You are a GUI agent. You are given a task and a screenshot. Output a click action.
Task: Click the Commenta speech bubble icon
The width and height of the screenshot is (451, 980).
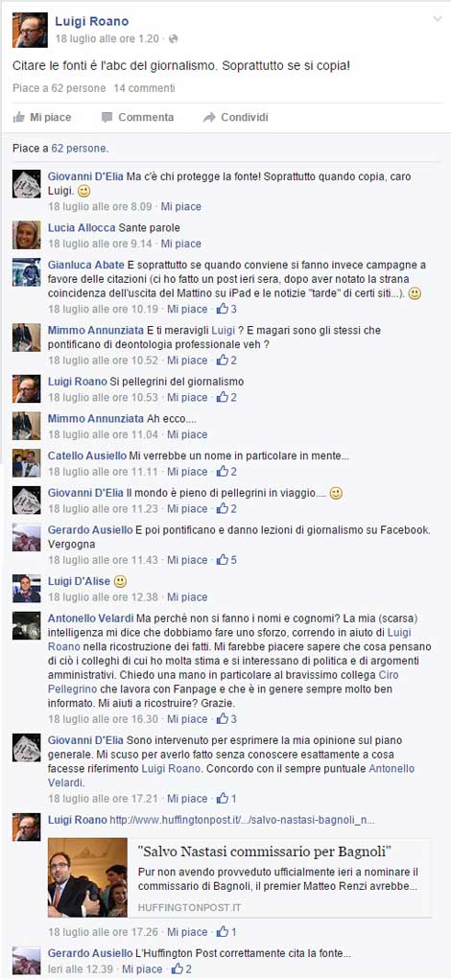[107, 117]
